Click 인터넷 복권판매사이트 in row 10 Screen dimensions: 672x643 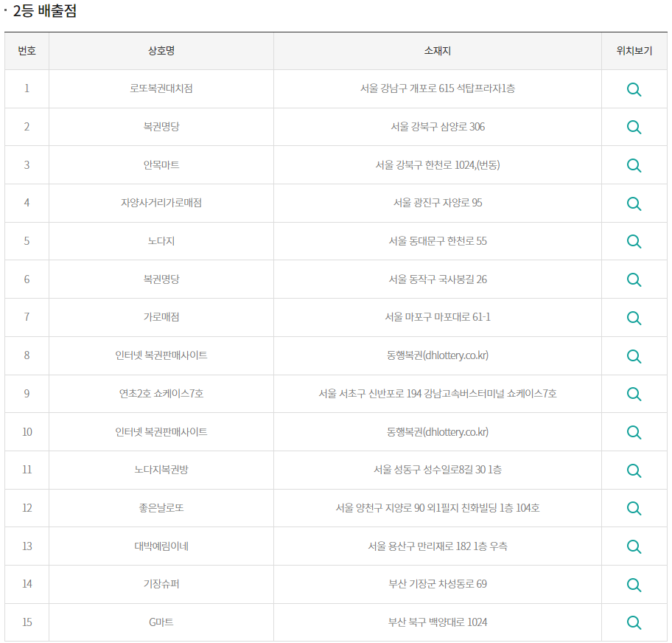click(161, 431)
